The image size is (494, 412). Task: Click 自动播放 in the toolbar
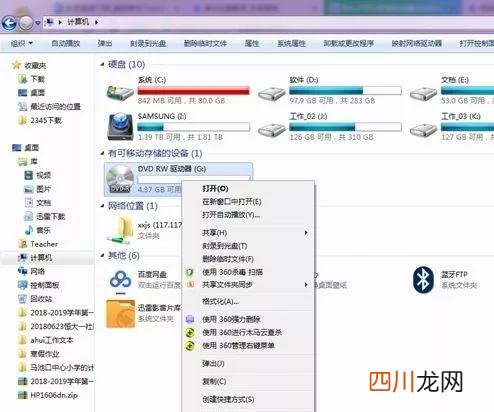[x=66, y=43]
